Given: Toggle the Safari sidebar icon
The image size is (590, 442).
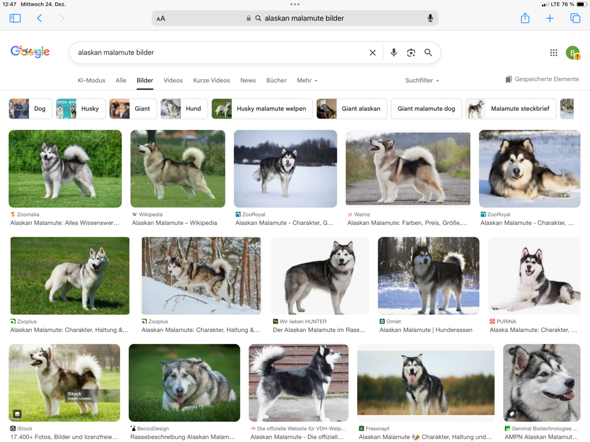Looking at the screenshot, I should [15, 18].
